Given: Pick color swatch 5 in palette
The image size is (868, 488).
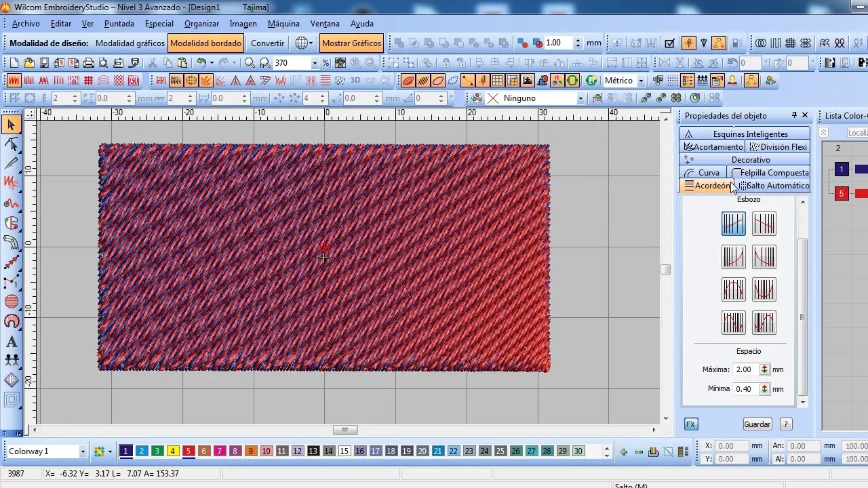Looking at the screenshot, I should (189, 451).
